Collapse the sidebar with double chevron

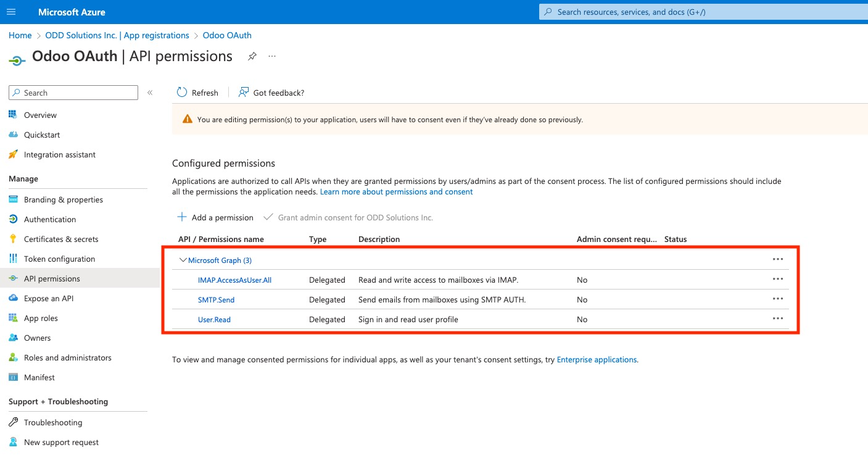pyautogui.click(x=150, y=93)
